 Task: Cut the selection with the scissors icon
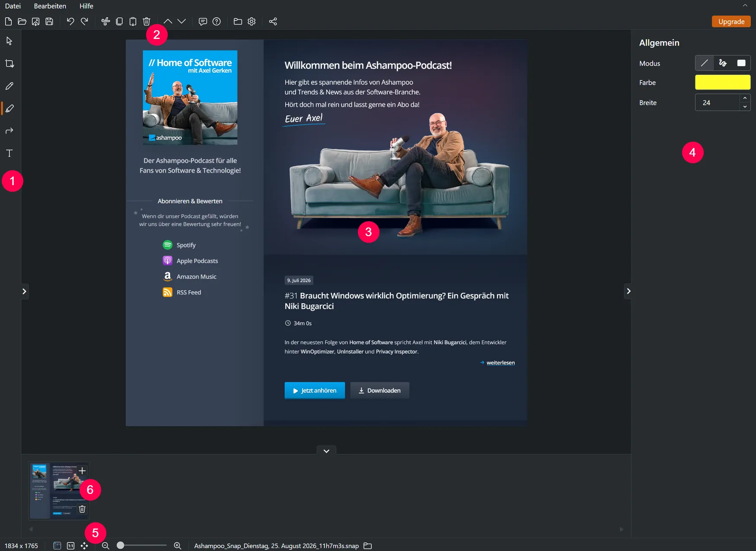coord(105,22)
